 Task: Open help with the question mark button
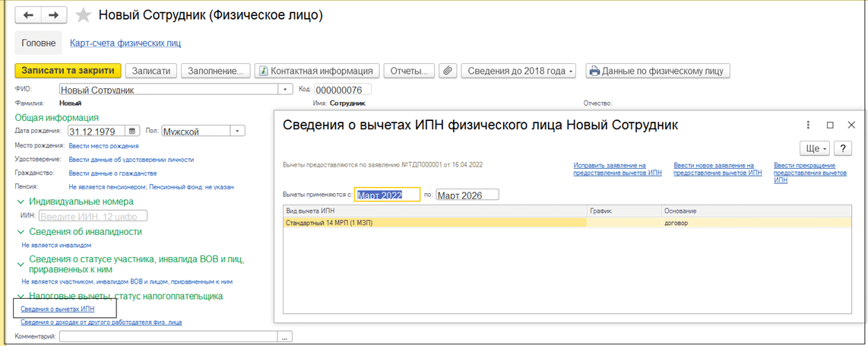(842, 148)
